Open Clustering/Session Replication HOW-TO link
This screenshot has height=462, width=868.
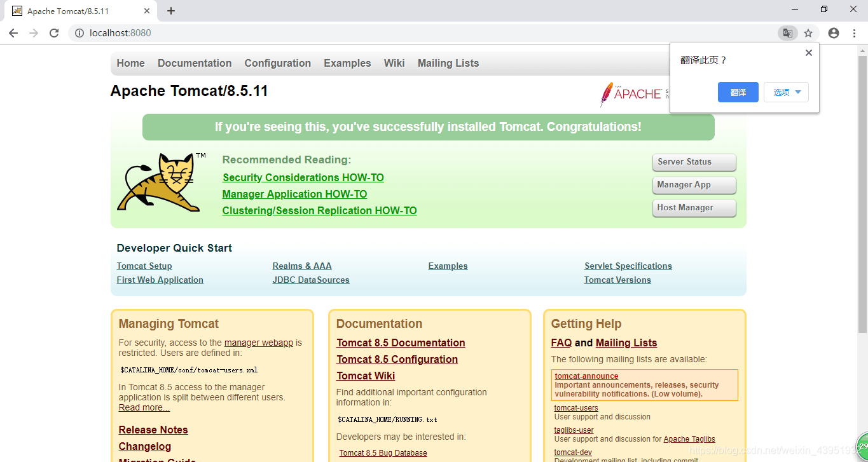tap(320, 210)
